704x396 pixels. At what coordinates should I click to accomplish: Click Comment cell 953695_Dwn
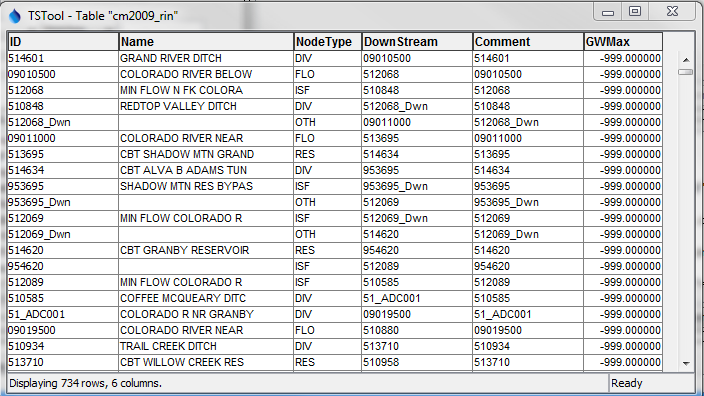point(528,202)
